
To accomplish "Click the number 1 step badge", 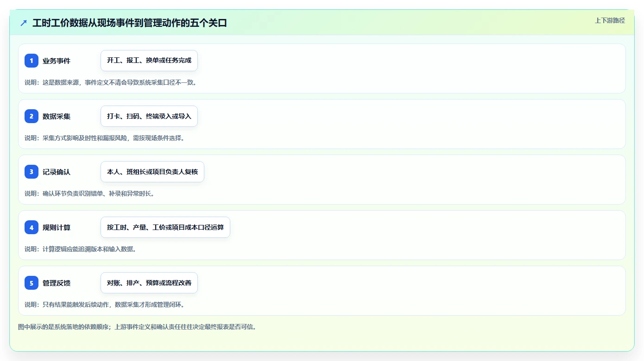I will pyautogui.click(x=32, y=61).
